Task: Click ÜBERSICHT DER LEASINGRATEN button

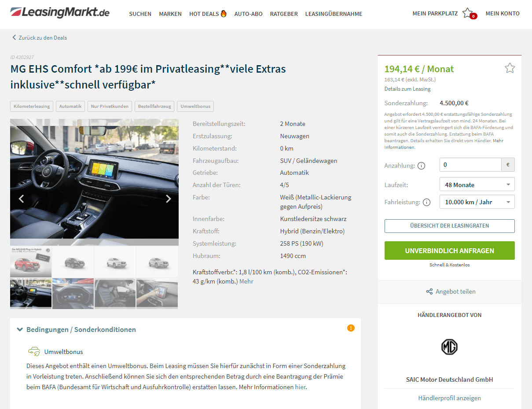Action: 449,226
